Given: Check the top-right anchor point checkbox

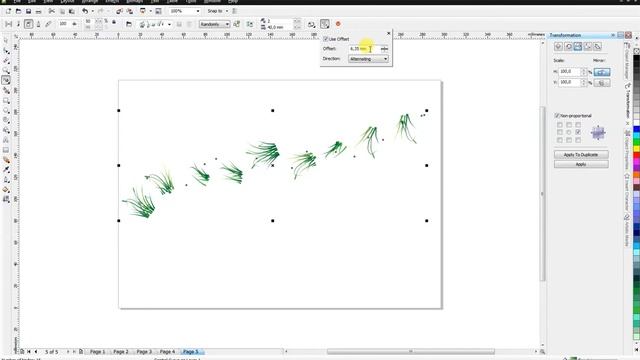Looking at the screenshot, I should click(x=578, y=125).
